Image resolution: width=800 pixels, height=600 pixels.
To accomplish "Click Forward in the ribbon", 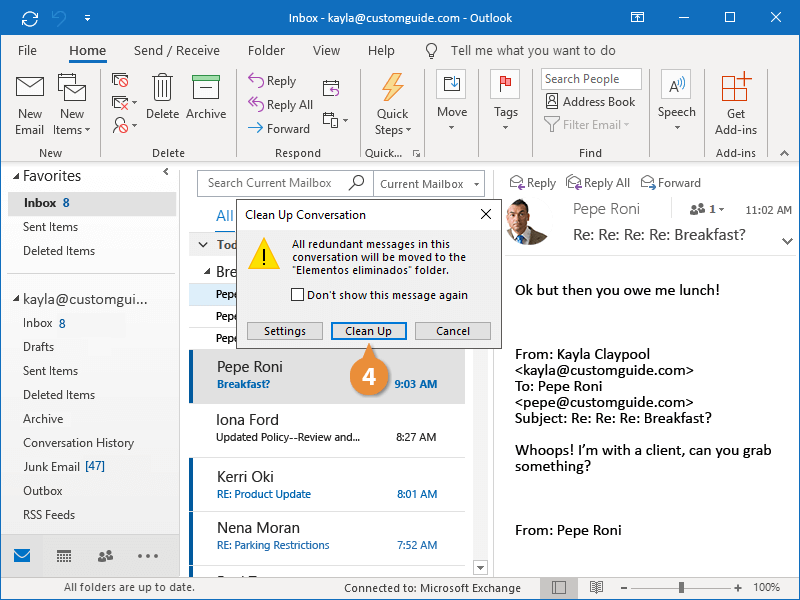I will (x=279, y=129).
